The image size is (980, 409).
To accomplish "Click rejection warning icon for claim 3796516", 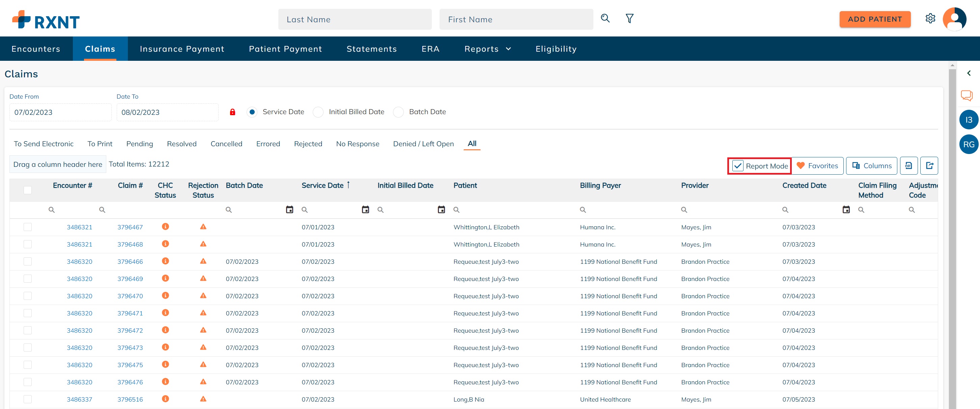I will tap(203, 399).
